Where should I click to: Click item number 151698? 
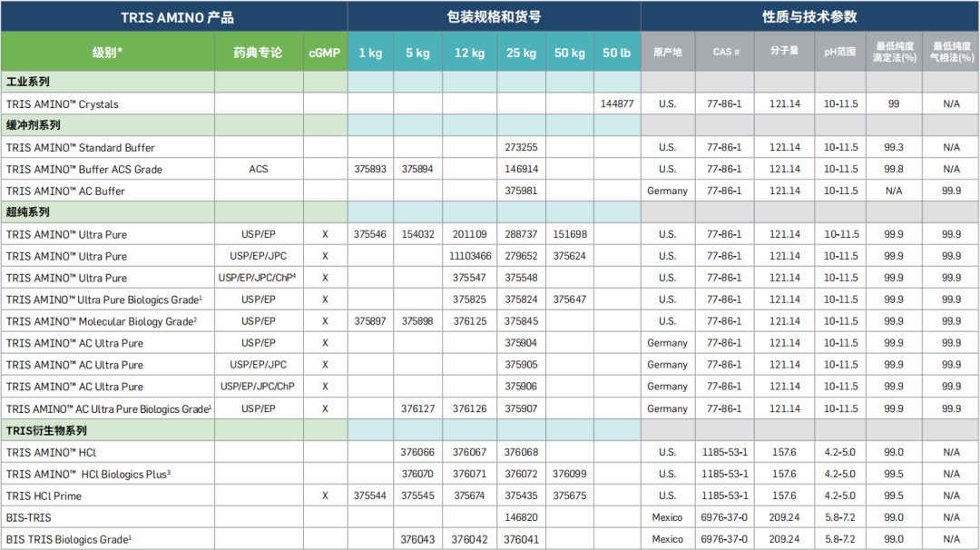(569, 234)
